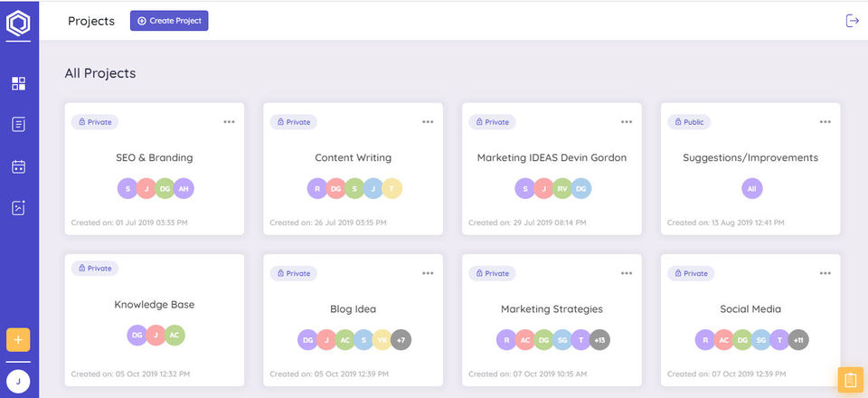Show the +13 more members on Marketing Strategies
The width and height of the screenshot is (868, 398).
[599, 340]
